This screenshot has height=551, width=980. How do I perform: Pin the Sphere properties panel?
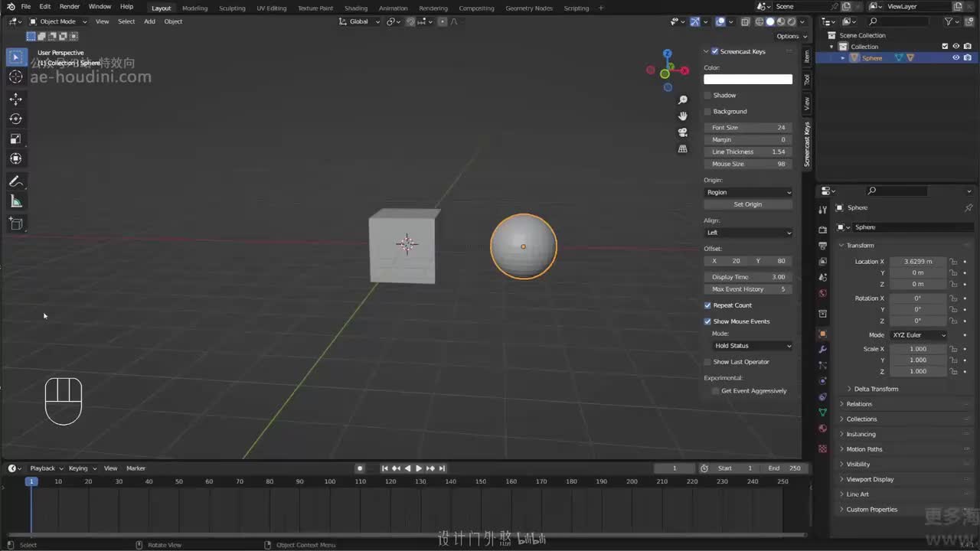click(969, 207)
